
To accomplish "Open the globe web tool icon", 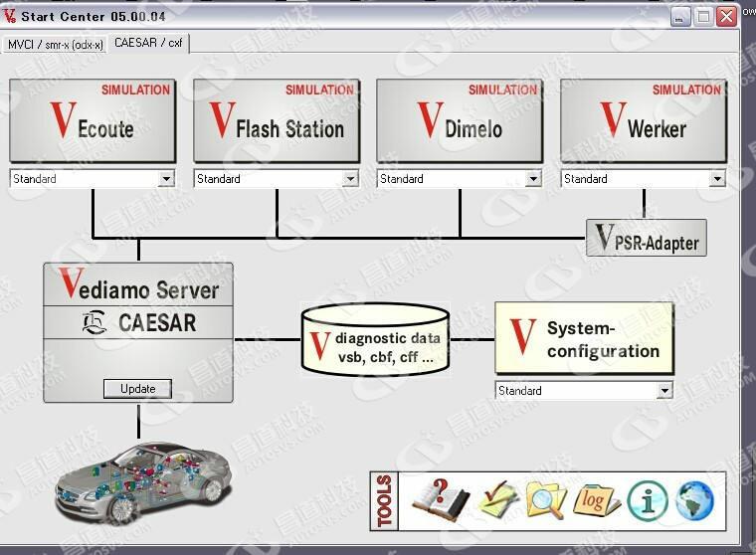I will [x=695, y=501].
